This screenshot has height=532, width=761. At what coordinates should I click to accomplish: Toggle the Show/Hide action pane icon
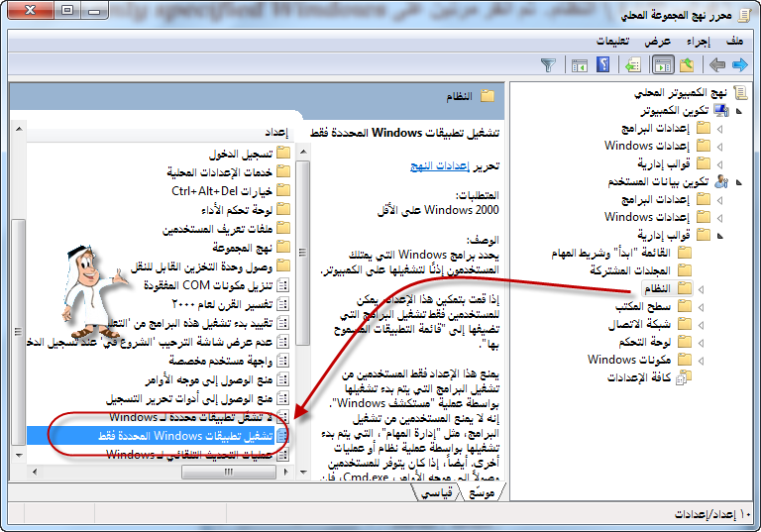click(x=580, y=65)
